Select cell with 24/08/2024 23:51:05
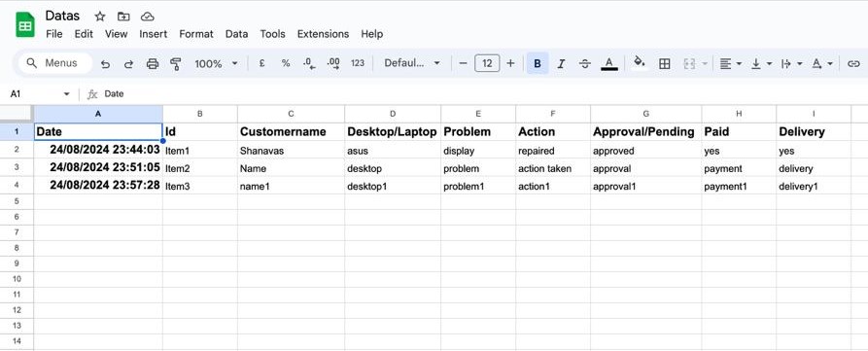The height and width of the screenshot is (351, 868). pyautogui.click(x=98, y=168)
